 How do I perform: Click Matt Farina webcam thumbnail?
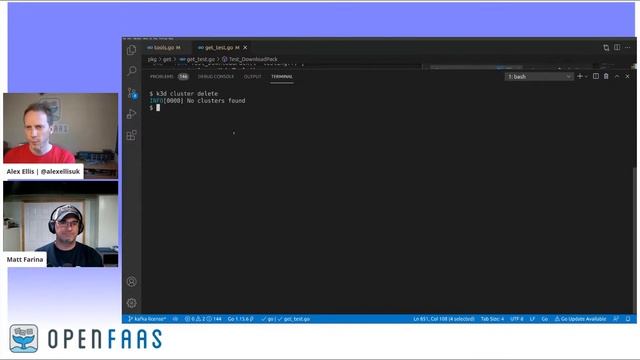pos(60,224)
